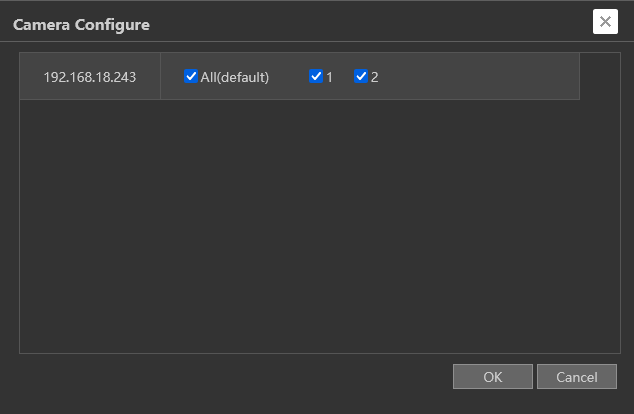The image size is (634, 414).
Task: Dismiss the dialog using Cancel
Action: [x=576, y=377]
